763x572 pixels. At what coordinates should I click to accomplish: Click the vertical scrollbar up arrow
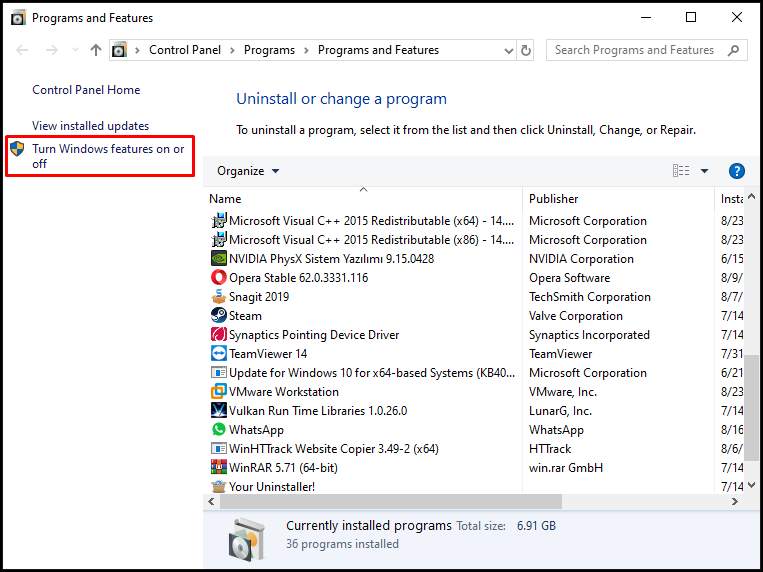(x=751, y=197)
